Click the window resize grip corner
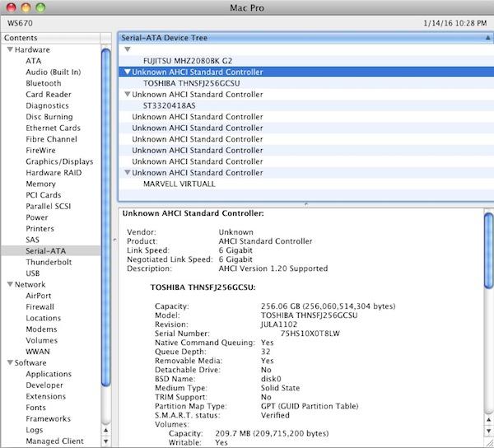The height and width of the screenshot is (448, 494). point(489,442)
